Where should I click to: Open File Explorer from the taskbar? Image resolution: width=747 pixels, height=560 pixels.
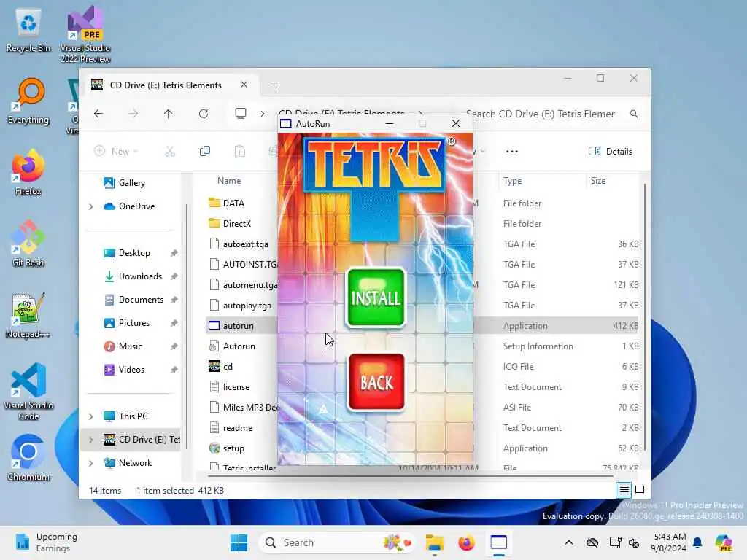point(435,542)
